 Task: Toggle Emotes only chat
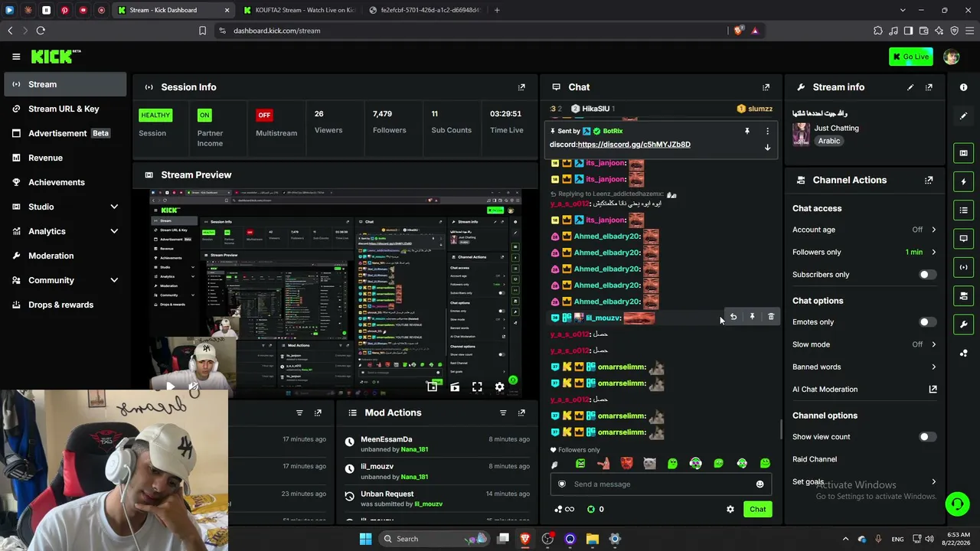(927, 322)
